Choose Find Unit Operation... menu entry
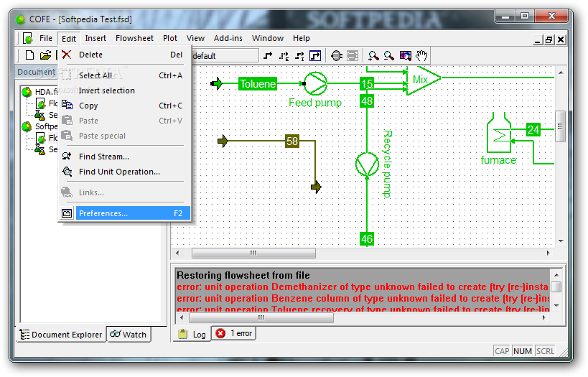The image size is (588, 377). click(125, 172)
